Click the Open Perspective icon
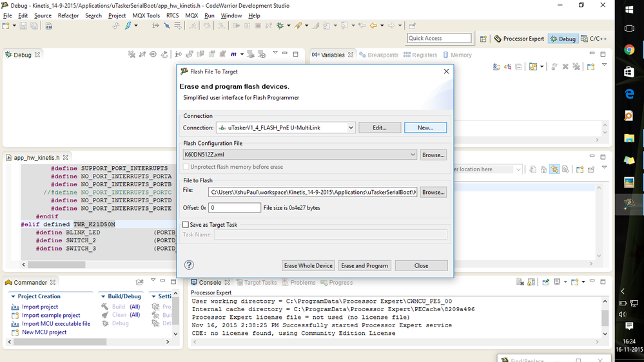Image resolution: width=644 pixels, height=362 pixels. coord(483,39)
